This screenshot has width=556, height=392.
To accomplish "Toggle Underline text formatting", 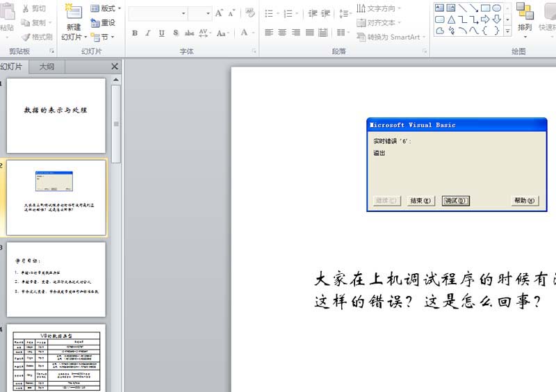I will (x=162, y=33).
